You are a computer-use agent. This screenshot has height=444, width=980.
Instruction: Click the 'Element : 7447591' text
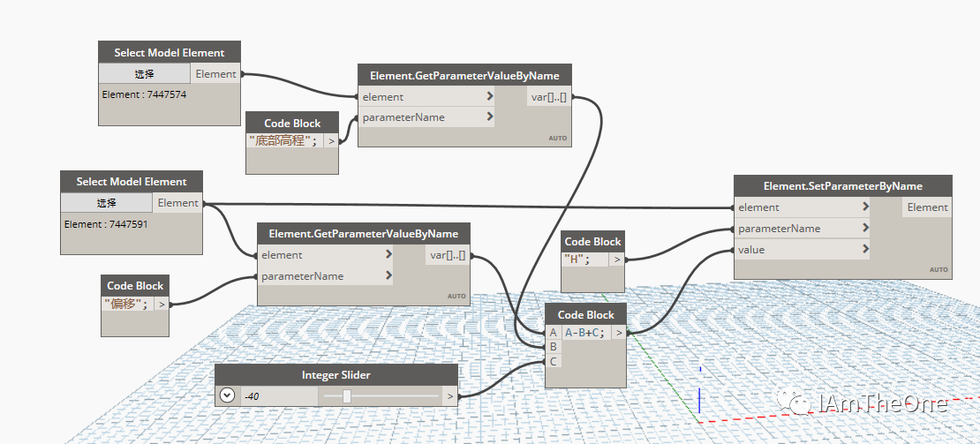tap(106, 223)
